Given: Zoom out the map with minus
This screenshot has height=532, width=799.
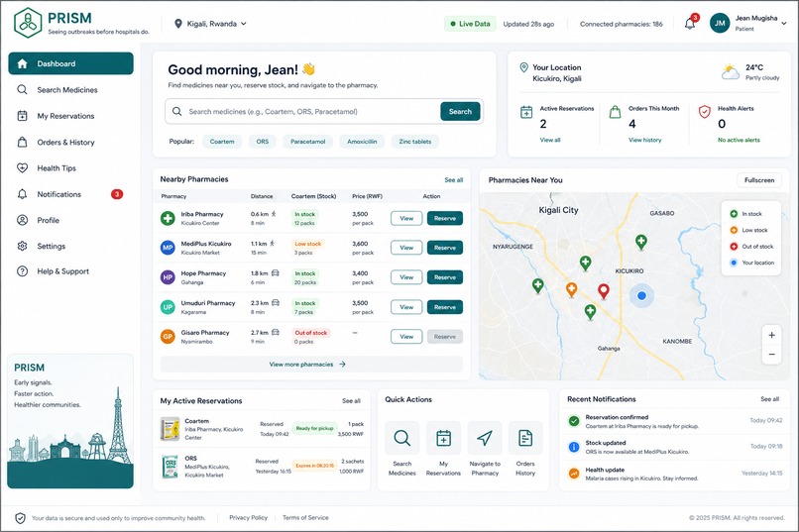Looking at the screenshot, I should pos(771,355).
